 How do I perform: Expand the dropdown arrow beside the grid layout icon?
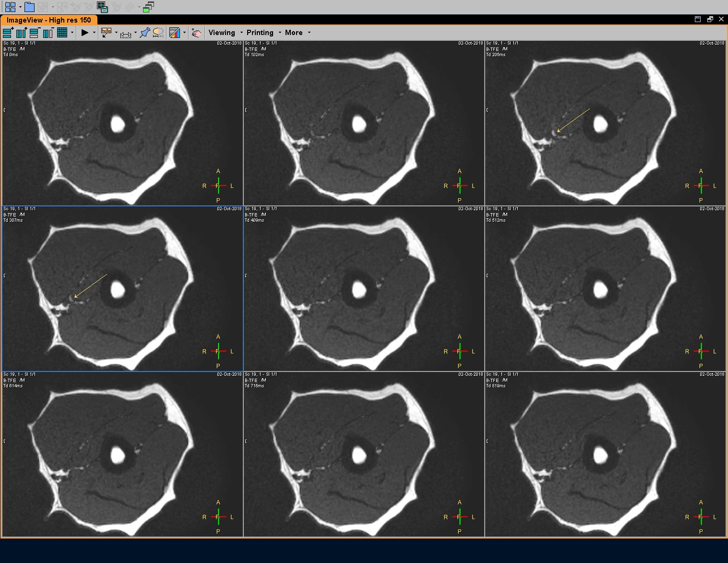72,33
